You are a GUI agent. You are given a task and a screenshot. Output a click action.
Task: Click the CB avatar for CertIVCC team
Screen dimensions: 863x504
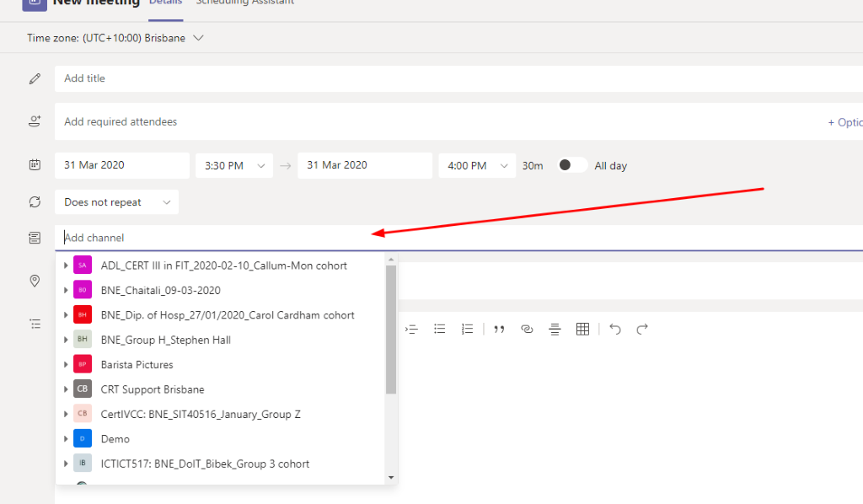tap(83, 414)
